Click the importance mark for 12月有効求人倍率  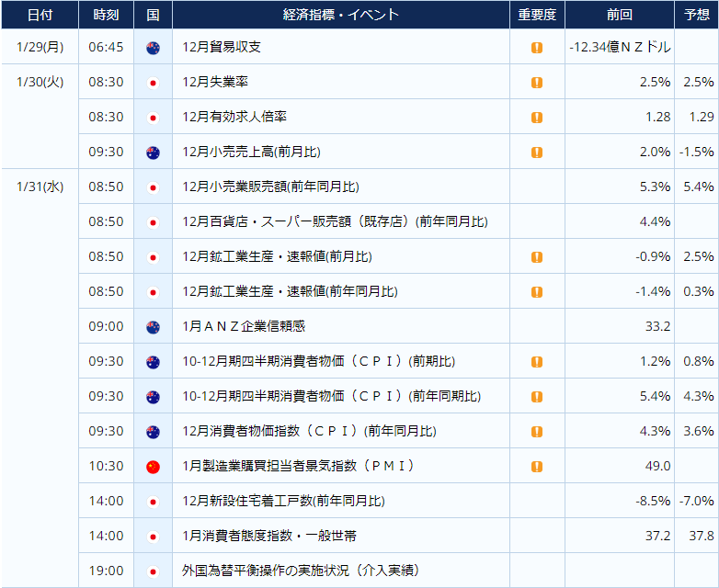click(x=537, y=118)
